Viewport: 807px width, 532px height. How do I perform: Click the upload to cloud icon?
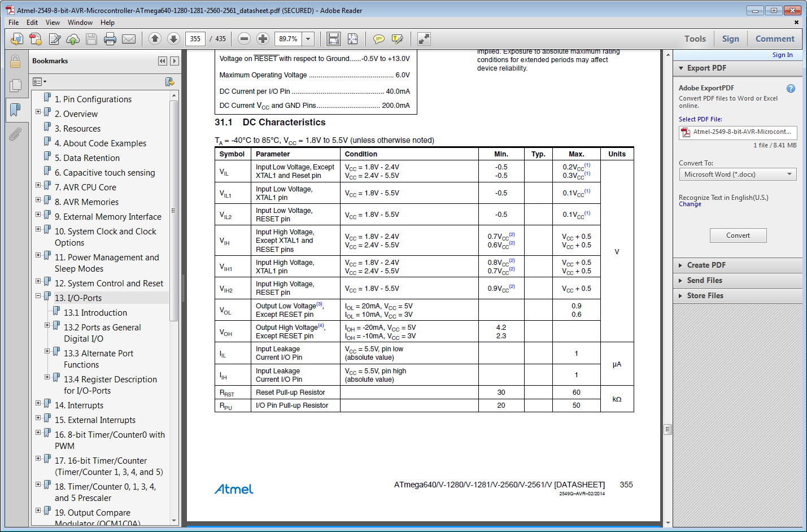[73, 39]
